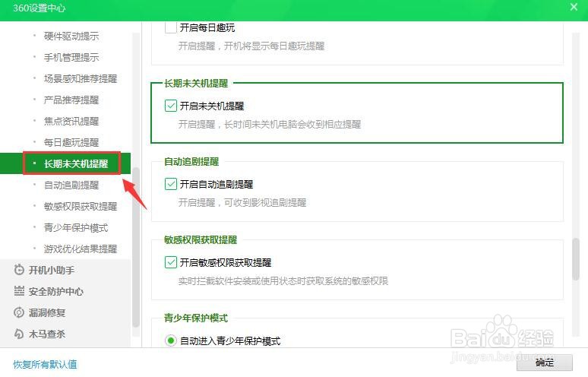The image size is (588, 377).
Task: Click description 实时拦截软件安装或使用状态时获取系统的敏感权限
Action: pyautogui.click(x=283, y=281)
